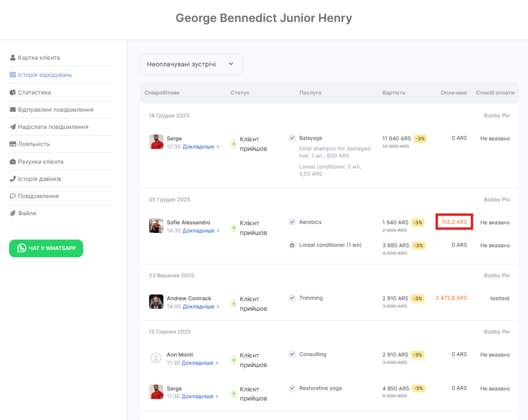This screenshot has width=528, height=420.
Task: Click the client card person icon
Action: [x=13, y=58]
